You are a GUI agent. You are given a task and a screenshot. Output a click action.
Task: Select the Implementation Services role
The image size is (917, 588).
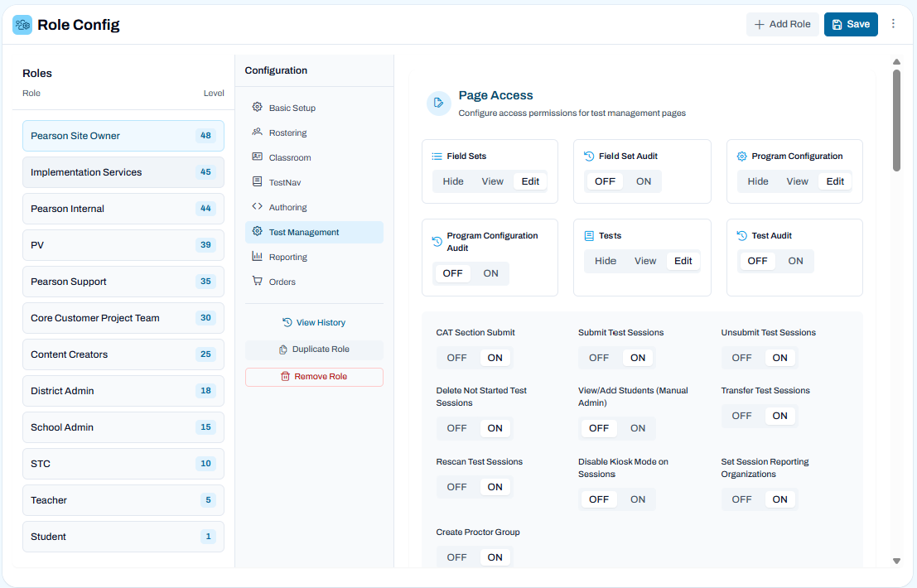(x=123, y=171)
